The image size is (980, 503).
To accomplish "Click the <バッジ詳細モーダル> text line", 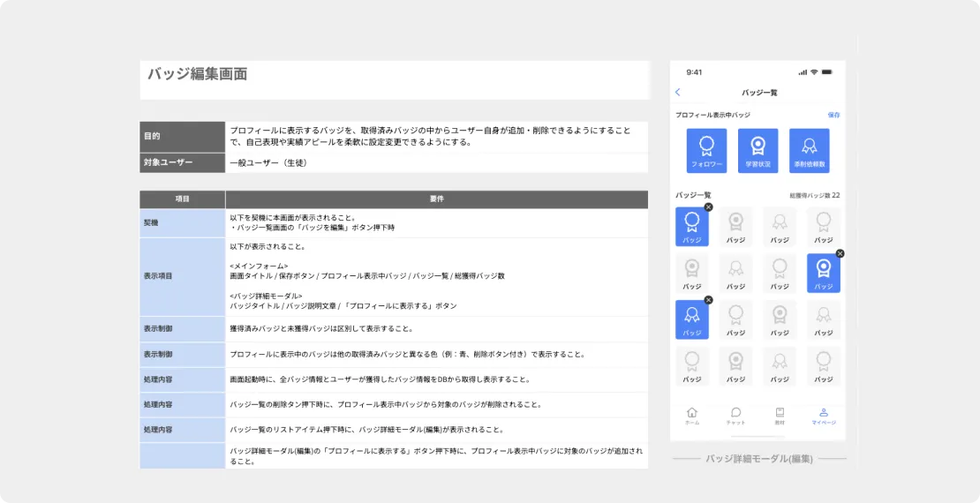I will click(266, 297).
